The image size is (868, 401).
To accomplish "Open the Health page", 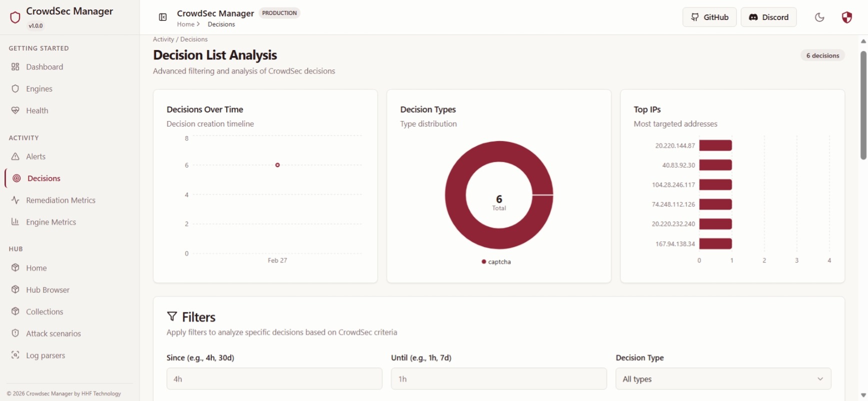I will pyautogui.click(x=37, y=110).
